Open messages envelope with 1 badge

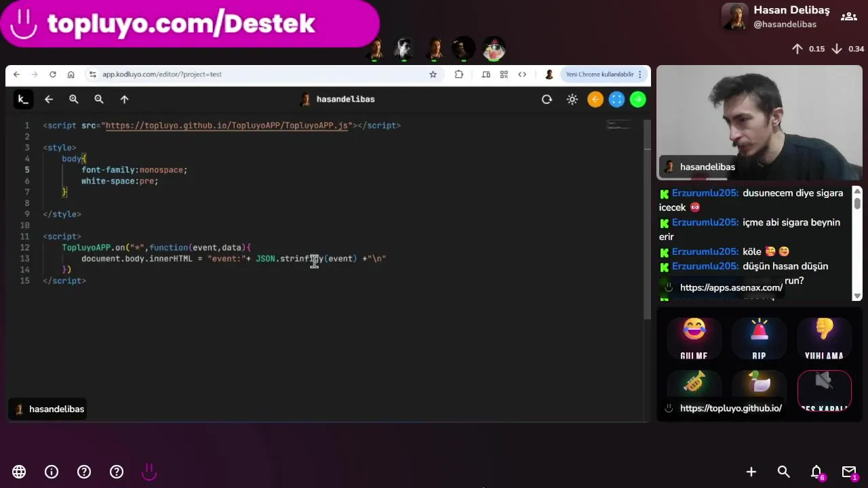[x=850, y=472]
